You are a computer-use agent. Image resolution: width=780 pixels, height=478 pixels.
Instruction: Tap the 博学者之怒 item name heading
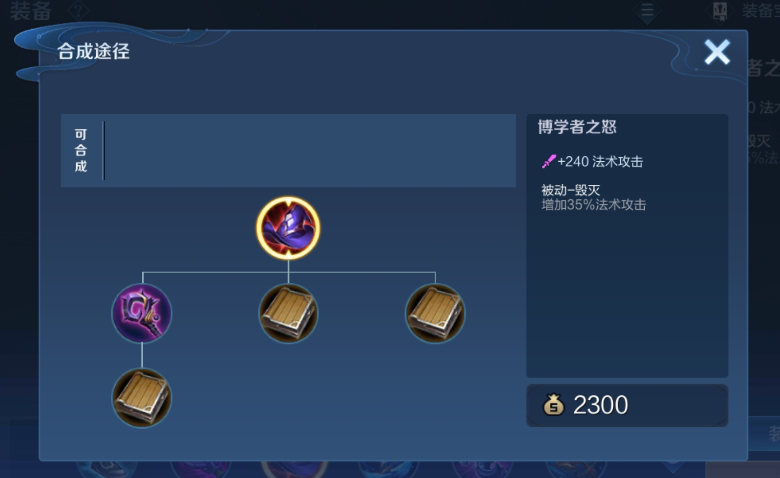click(x=577, y=127)
